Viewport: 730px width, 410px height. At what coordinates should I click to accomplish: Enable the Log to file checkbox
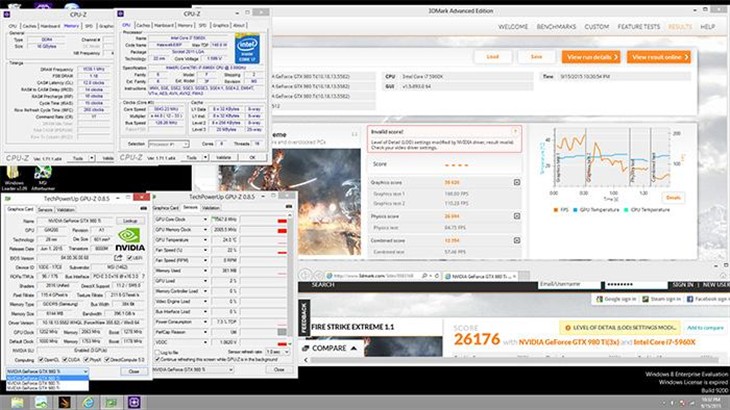[x=157, y=352]
